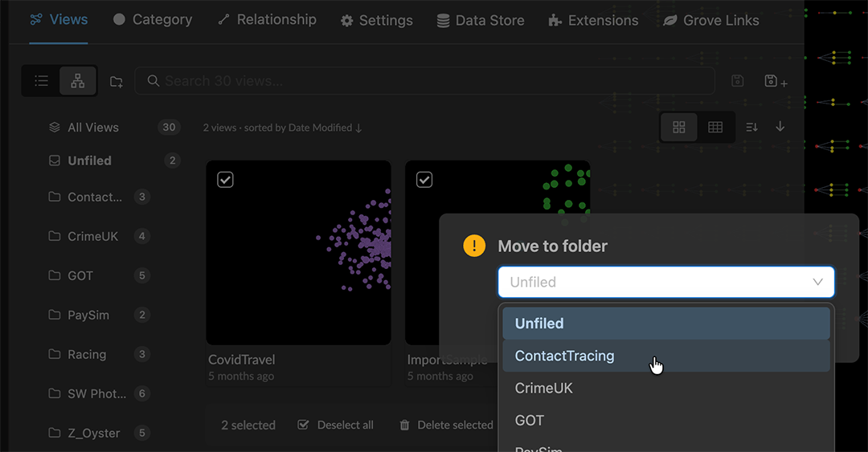Image resolution: width=868 pixels, height=452 pixels.
Task: Click the new folder icon
Action: point(117,82)
